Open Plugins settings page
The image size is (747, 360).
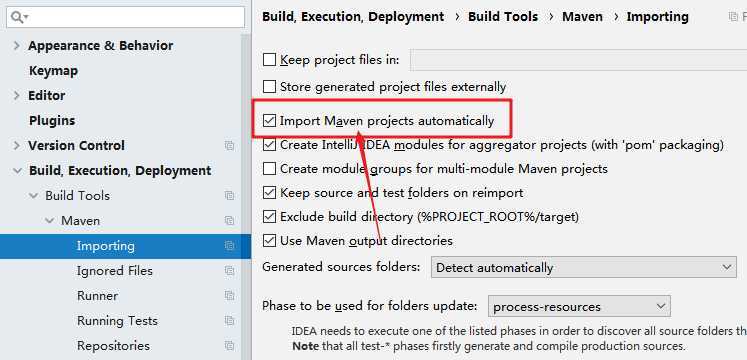click(52, 121)
